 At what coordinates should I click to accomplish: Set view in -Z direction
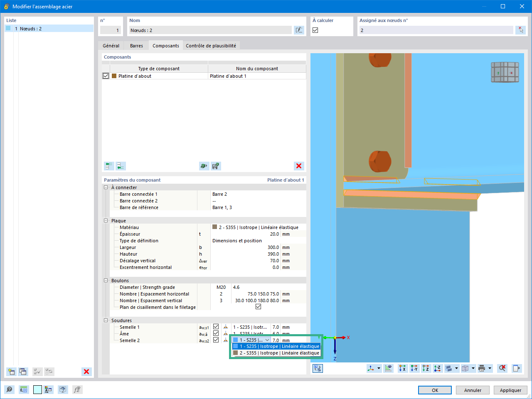[438, 368]
